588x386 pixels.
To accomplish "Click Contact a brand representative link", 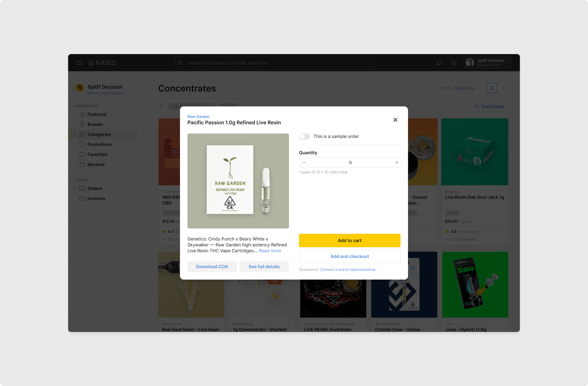I will (348, 270).
